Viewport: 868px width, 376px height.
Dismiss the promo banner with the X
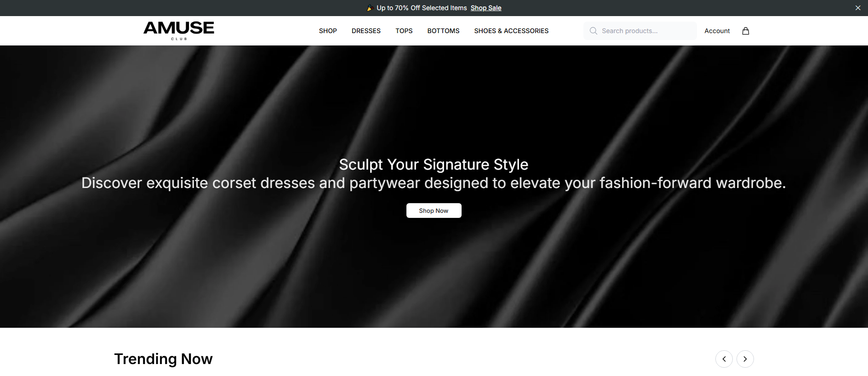[858, 8]
